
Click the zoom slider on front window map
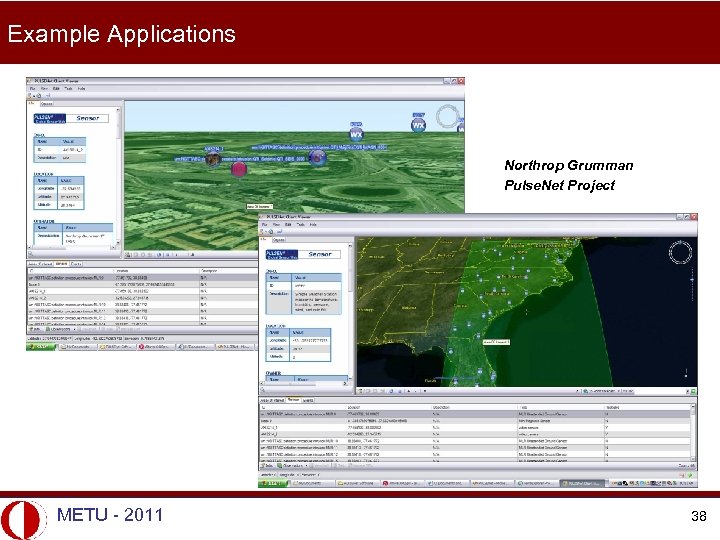pyautogui.click(x=692, y=279)
